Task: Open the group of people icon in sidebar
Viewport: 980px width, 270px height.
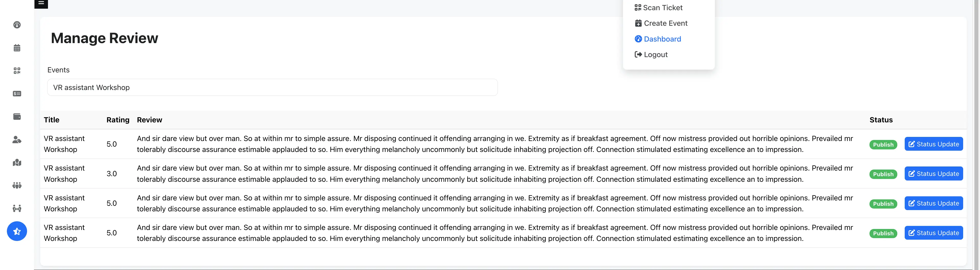Action: coord(17,186)
